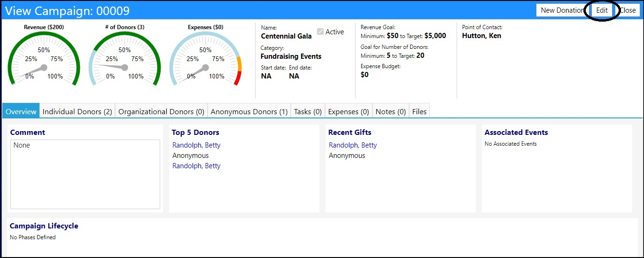This screenshot has width=644, height=258.
Task: Click Anonymous in Top 5 Donors list
Action: point(190,156)
